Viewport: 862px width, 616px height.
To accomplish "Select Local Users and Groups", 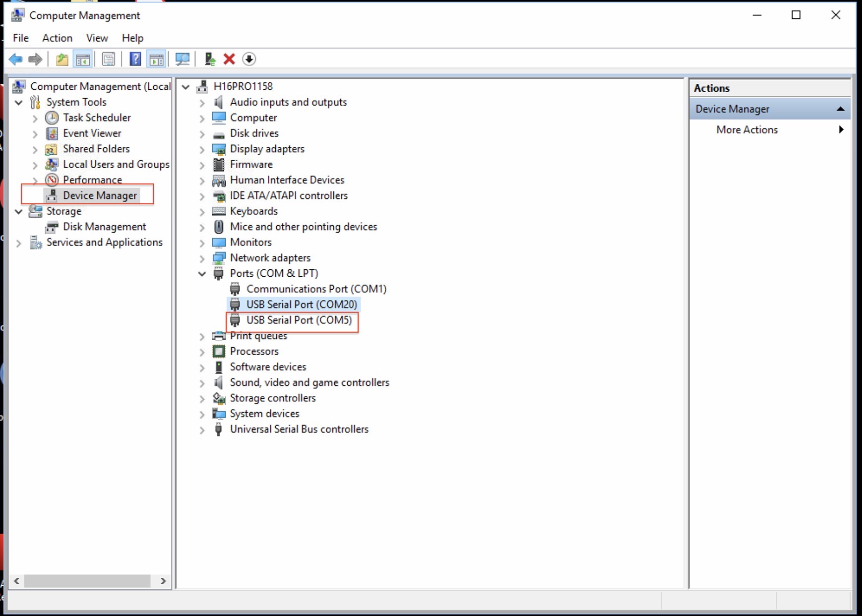I will point(116,164).
